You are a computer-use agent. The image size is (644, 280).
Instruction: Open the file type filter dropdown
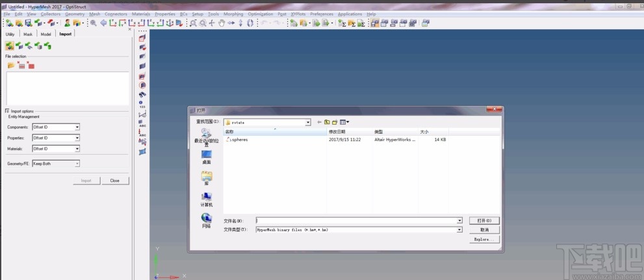click(x=459, y=230)
